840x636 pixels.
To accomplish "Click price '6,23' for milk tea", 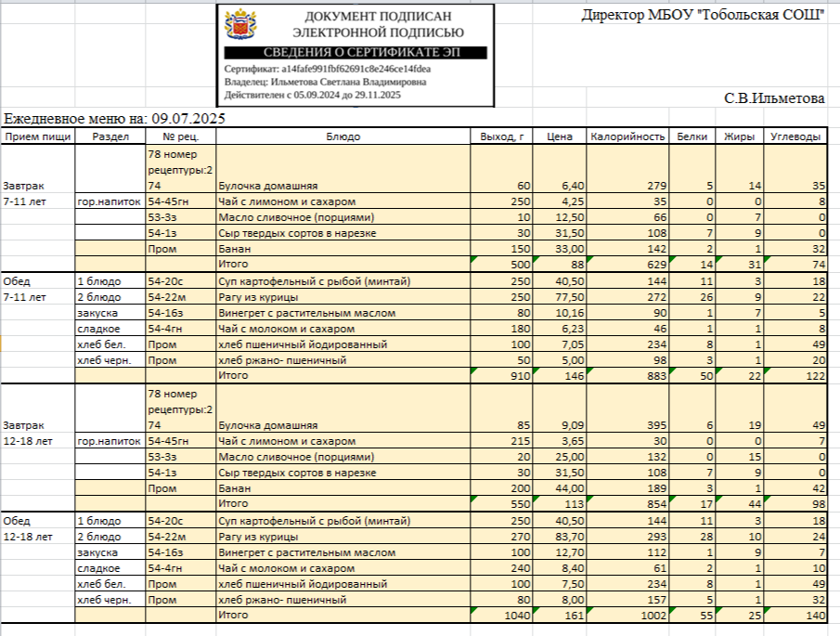I will tap(560, 329).
